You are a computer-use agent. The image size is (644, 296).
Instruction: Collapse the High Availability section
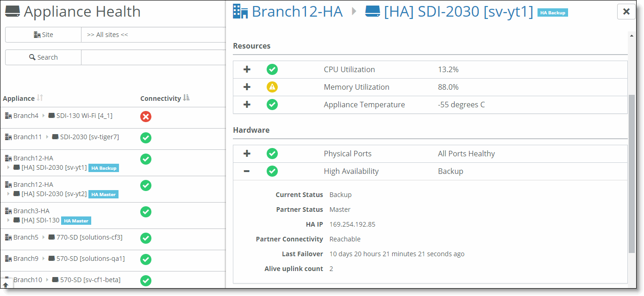[247, 171]
